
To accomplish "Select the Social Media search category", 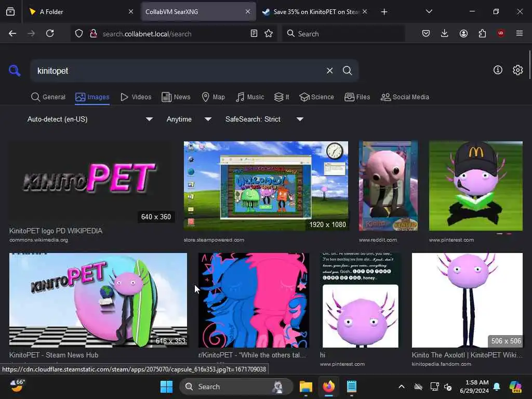I will 405,97.
